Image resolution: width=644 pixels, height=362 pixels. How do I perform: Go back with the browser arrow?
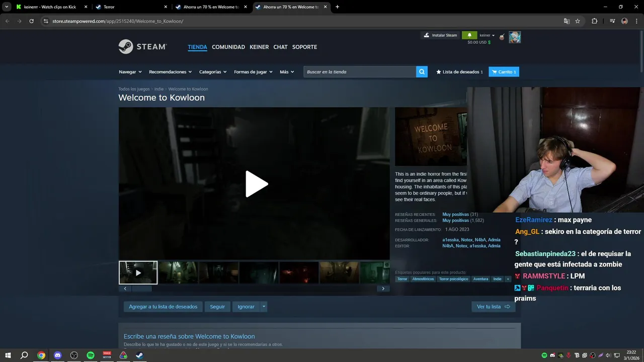pos(7,21)
